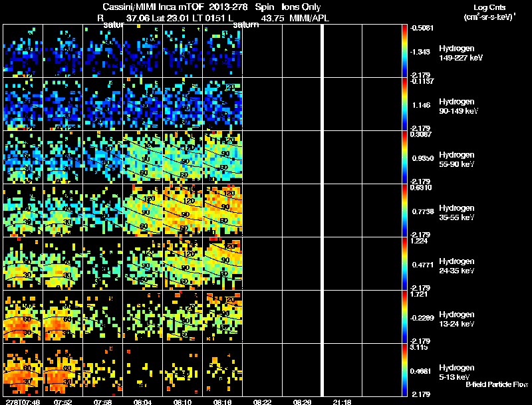Screen dimensions: 532x405
Task: Click the '07:52' time axis label
Action: coord(63,402)
